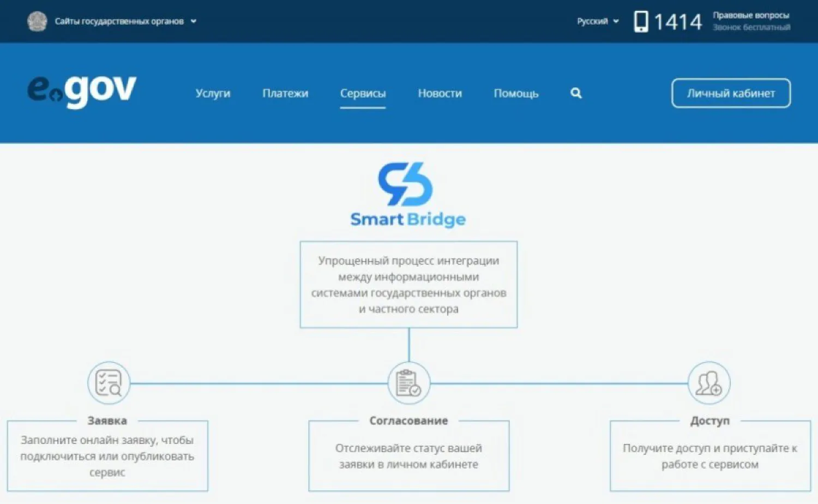Click the 'Личный кабинет' button
This screenshot has height=504, width=818.
pyautogui.click(x=731, y=93)
